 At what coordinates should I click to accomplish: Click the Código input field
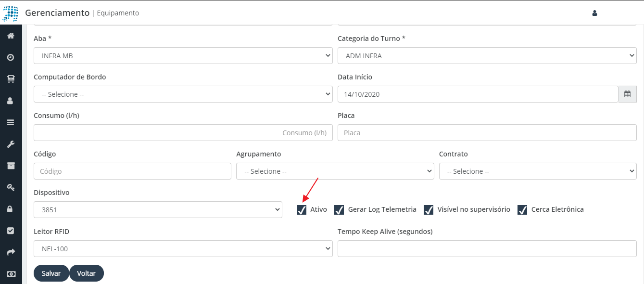point(132,171)
